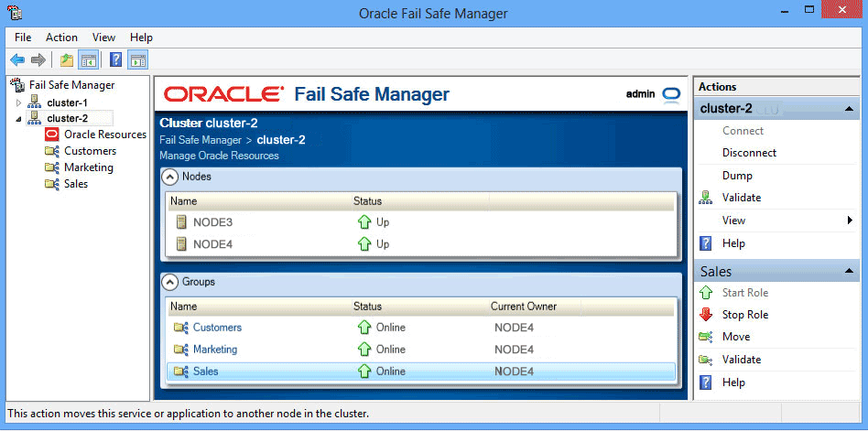Collapse the Nodes section
The image size is (868, 431).
(x=168, y=177)
